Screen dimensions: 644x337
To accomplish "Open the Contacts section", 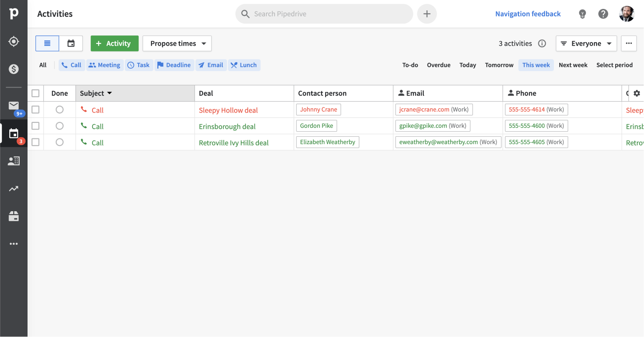I will pos(14,160).
